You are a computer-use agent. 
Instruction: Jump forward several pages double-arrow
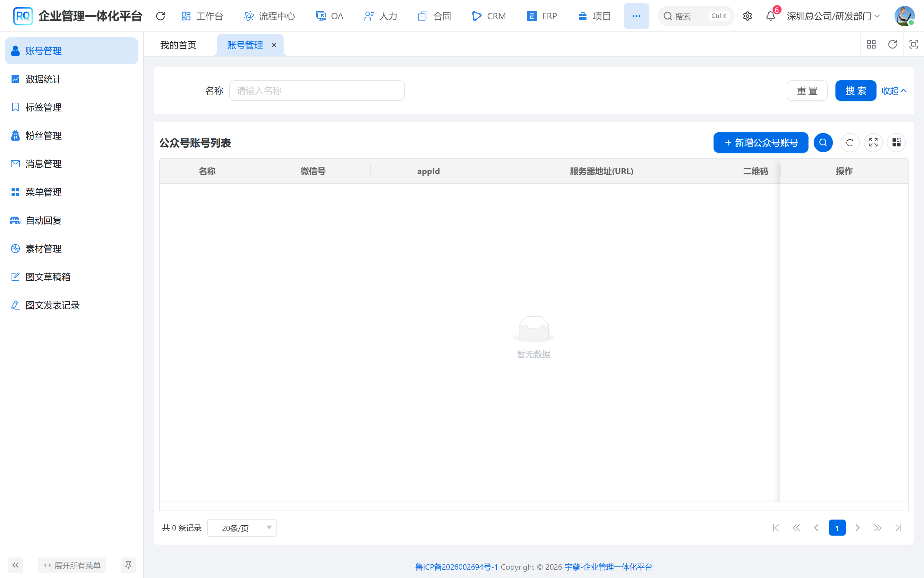click(x=878, y=528)
